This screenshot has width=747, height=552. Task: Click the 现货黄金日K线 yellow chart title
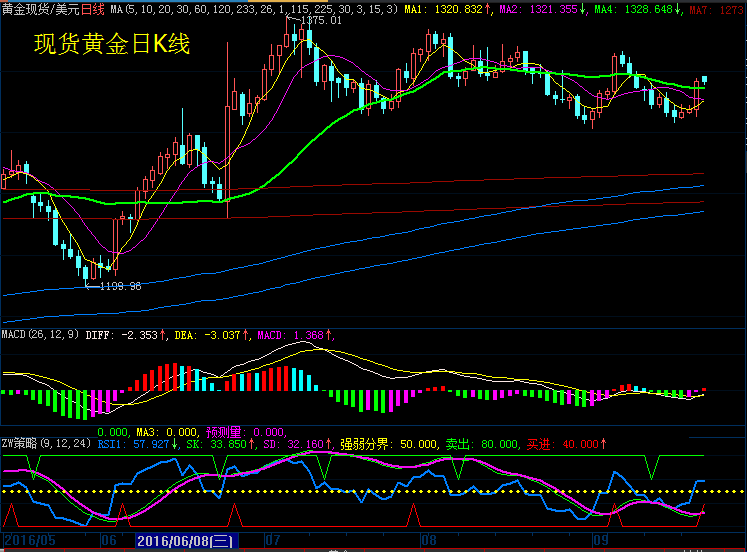[x=110, y=45]
